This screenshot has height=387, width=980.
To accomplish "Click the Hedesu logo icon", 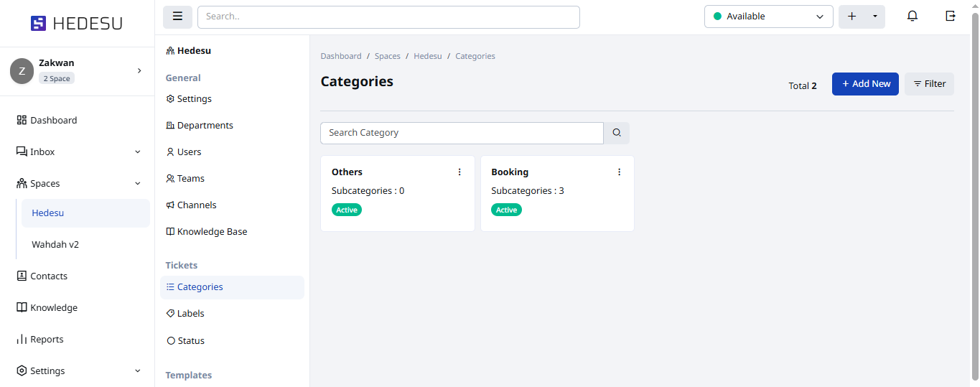I will [38, 24].
